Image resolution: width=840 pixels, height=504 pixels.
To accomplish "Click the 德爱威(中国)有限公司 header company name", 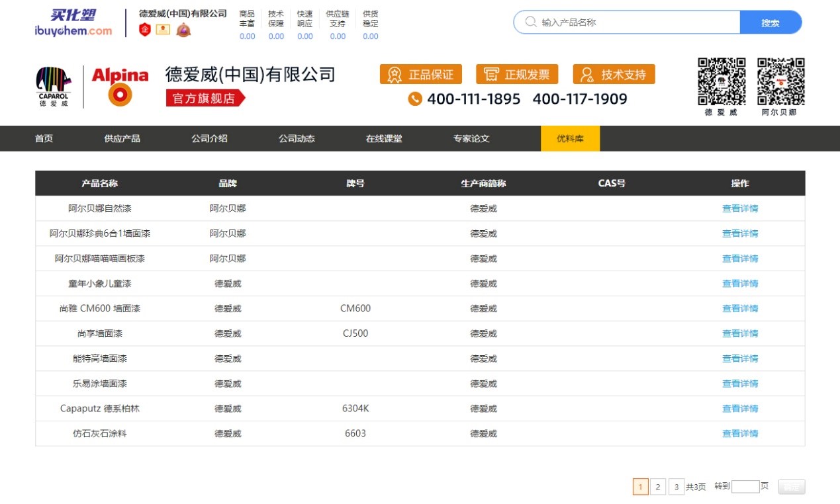I will pos(250,75).
